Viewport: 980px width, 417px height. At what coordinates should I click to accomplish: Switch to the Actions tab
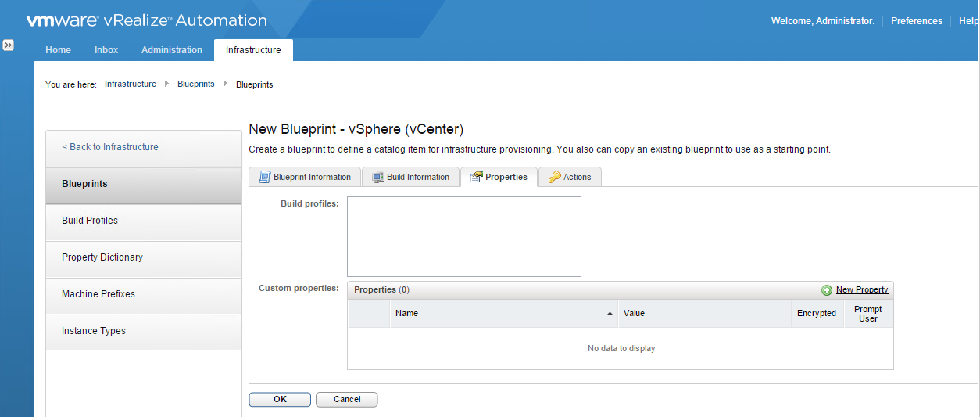(x=570, y=177)
